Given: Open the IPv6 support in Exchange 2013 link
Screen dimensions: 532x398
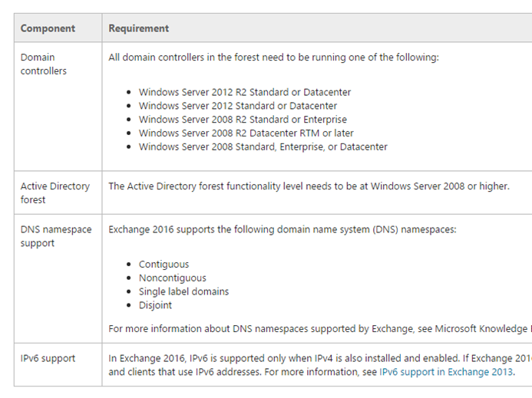Looking at the screenshot, I should (446, 372).
